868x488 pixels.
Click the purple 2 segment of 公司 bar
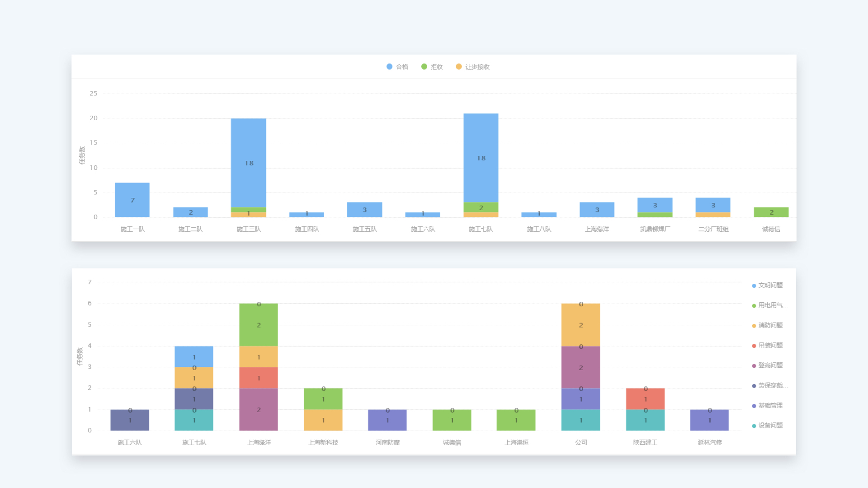click(580, 367)
